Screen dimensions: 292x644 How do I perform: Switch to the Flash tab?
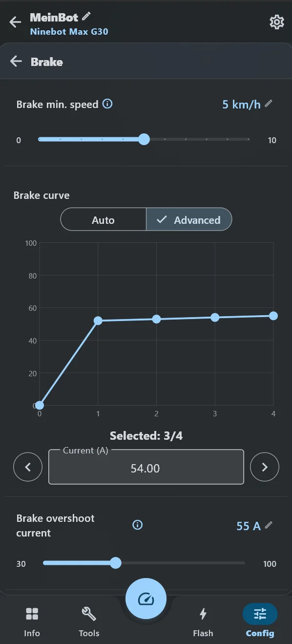(x=203, y=622)
